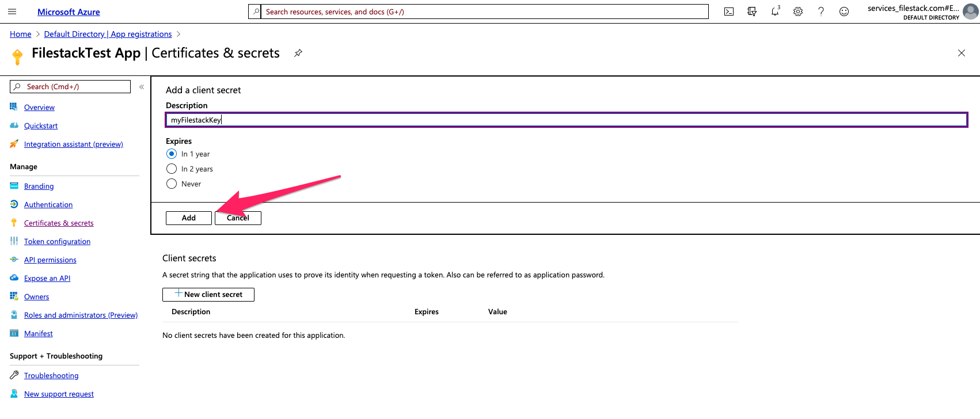This screenshot has height=419, width=980.
Task: Click the Token configuration bars icon
Action: [x=14, y=241]
